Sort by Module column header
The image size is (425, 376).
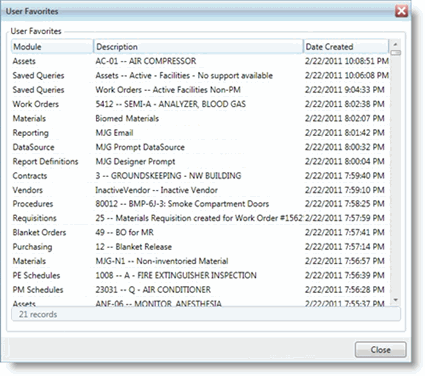52,47
